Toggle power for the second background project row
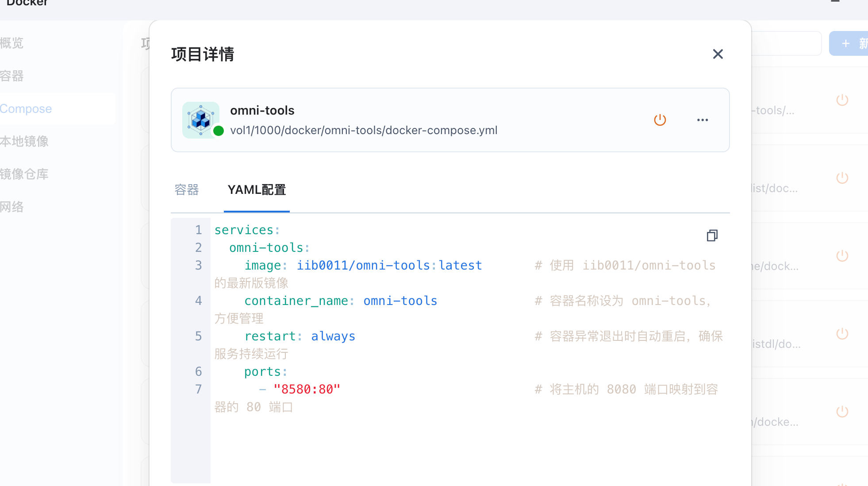 (842, 178)
